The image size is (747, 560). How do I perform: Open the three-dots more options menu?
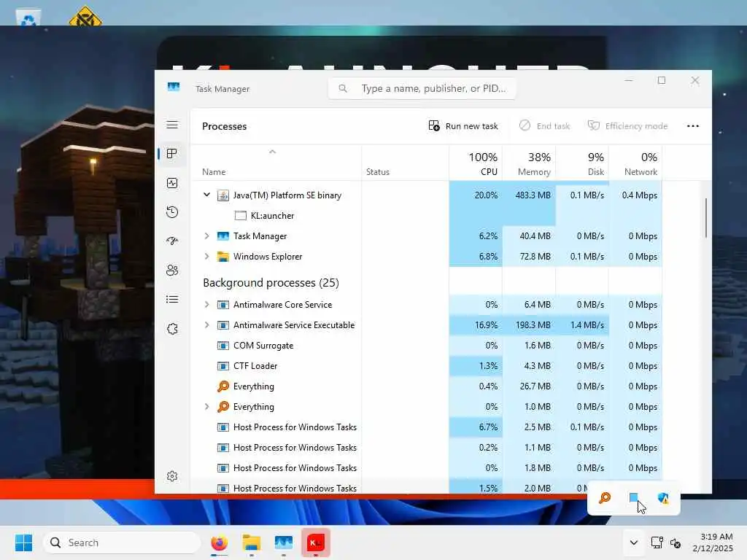tap(693, 126)
